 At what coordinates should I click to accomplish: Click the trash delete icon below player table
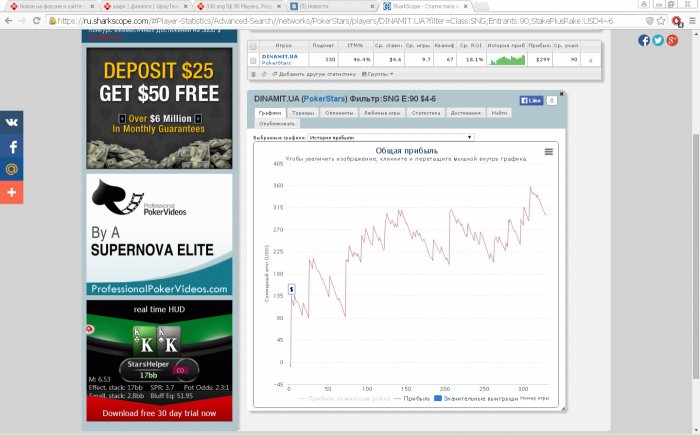(254, 74)
